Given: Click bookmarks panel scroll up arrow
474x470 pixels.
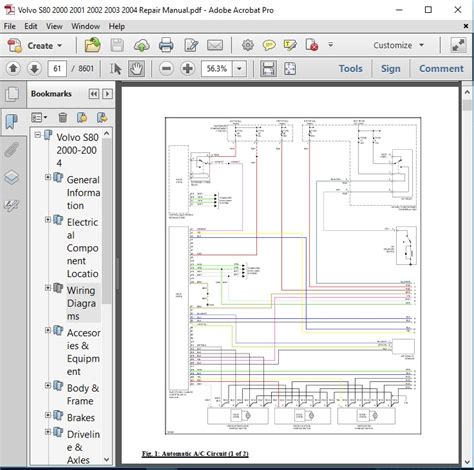Looking at the screenshot, I should 107,133.
